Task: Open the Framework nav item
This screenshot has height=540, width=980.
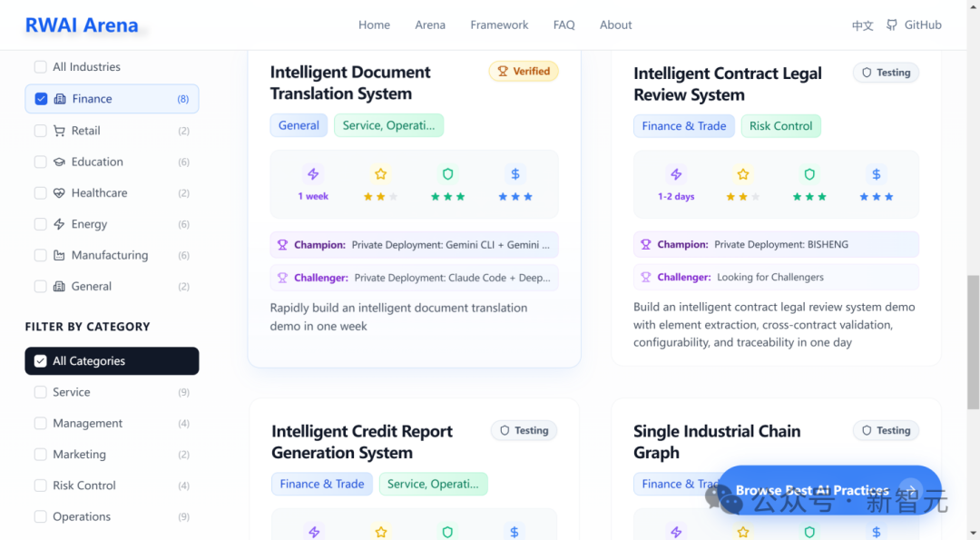Action: coord(499,25)
